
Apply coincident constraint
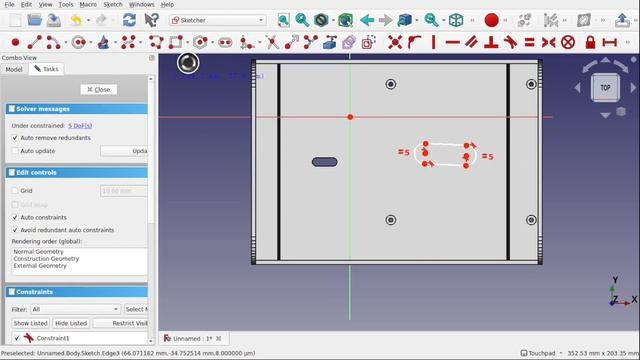395,42
